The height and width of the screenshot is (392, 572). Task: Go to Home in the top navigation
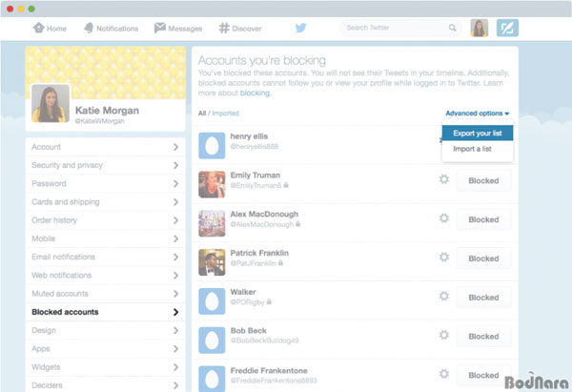50,28
